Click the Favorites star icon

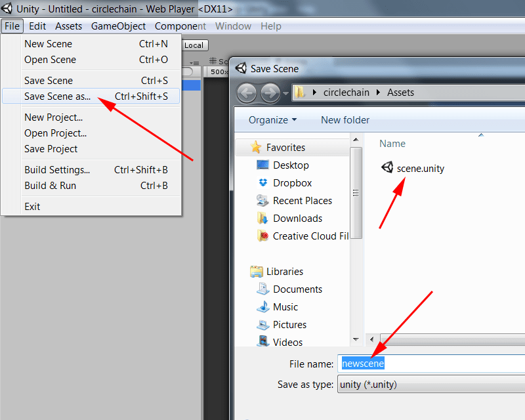click(x=256, y=147)
